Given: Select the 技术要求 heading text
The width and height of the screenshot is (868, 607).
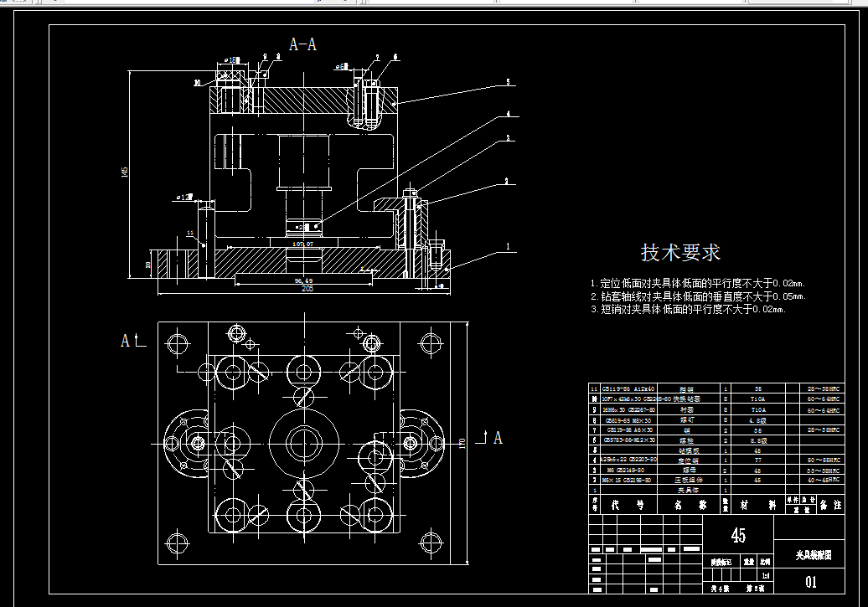Looking at the screenshot, I should (680, 252).
